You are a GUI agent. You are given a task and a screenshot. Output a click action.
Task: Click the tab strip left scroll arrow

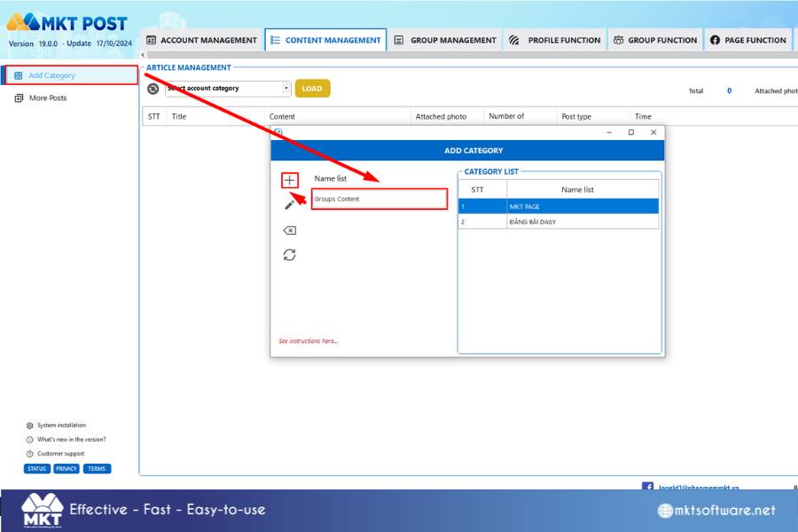click(x=143, y=54)
